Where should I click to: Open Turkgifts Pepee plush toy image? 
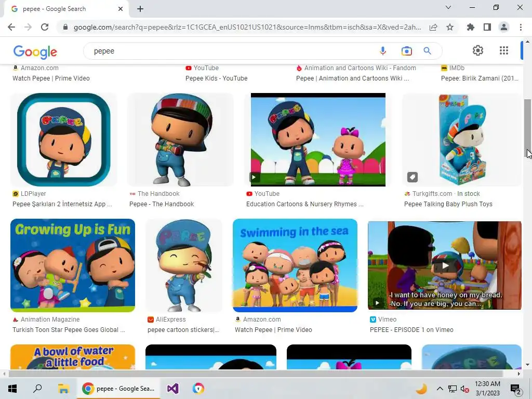(461, 139)
